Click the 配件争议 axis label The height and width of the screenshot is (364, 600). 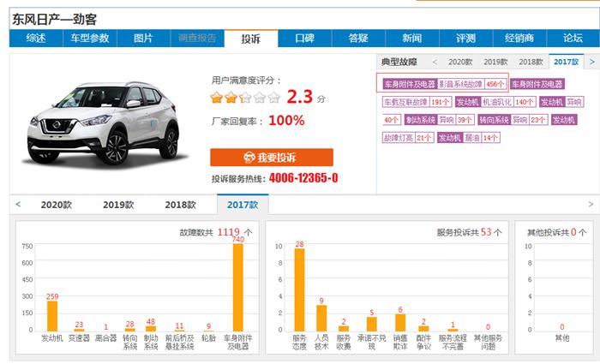(x=423, y=343)
